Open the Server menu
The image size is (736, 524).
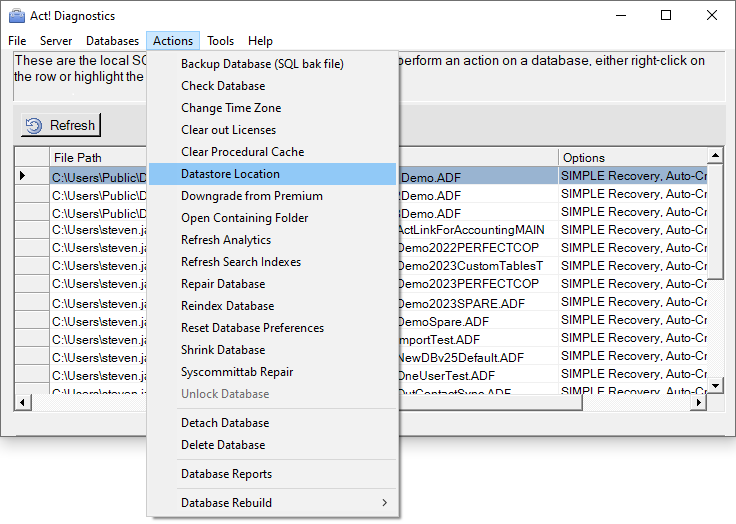click(x=56, y=41)
